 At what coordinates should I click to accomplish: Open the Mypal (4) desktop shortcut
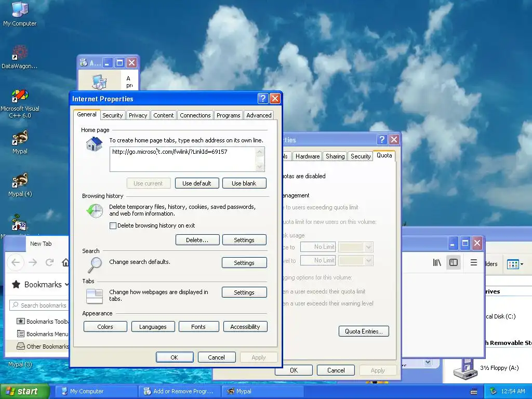pos(20,184)
